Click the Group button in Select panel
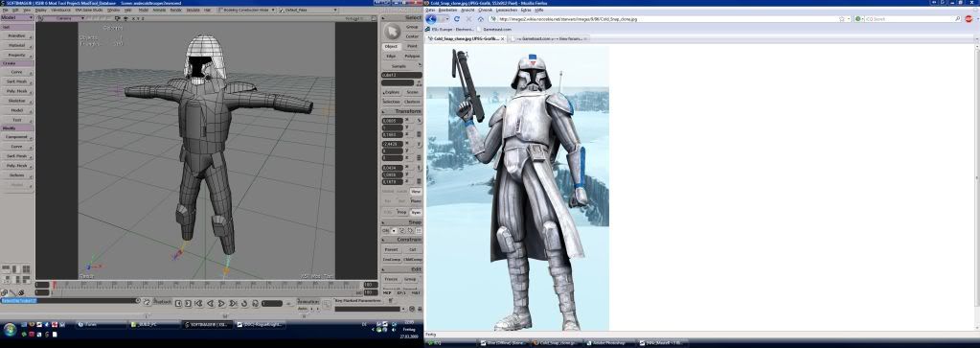Image resolution: width=980 pixels, height=348 pixels. [x=412, y=27]
